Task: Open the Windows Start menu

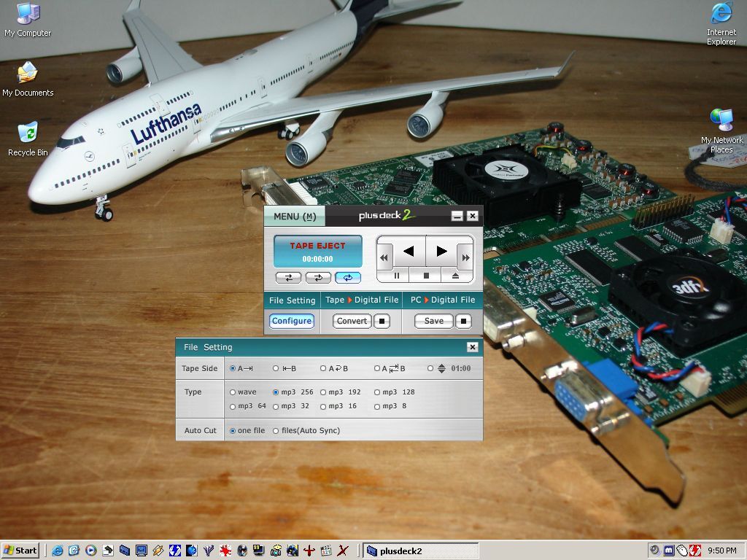Action: tap(20, 551)
